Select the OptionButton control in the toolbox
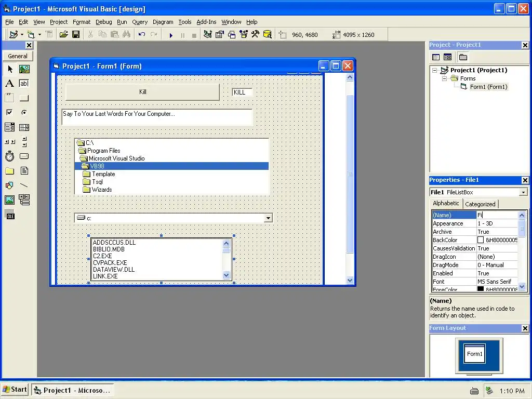Screen dimensions: 532x399 (24, 112)
